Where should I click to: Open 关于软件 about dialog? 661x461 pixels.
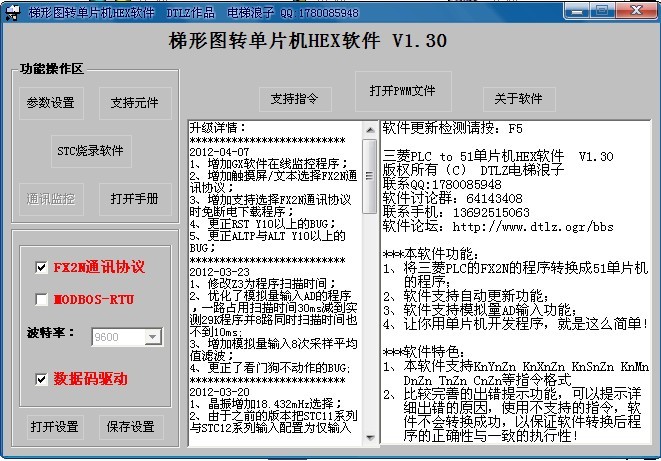(x=519, y=99)
